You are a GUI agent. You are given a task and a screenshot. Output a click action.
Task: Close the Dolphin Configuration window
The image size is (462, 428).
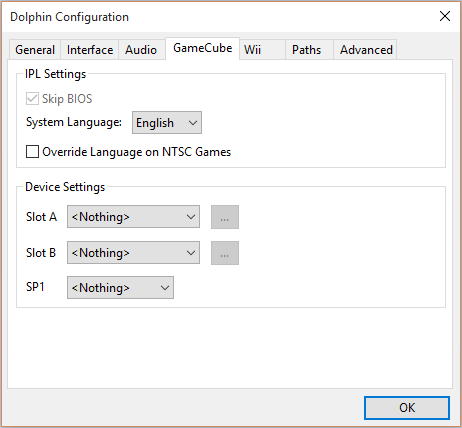[x=445, y=16]
